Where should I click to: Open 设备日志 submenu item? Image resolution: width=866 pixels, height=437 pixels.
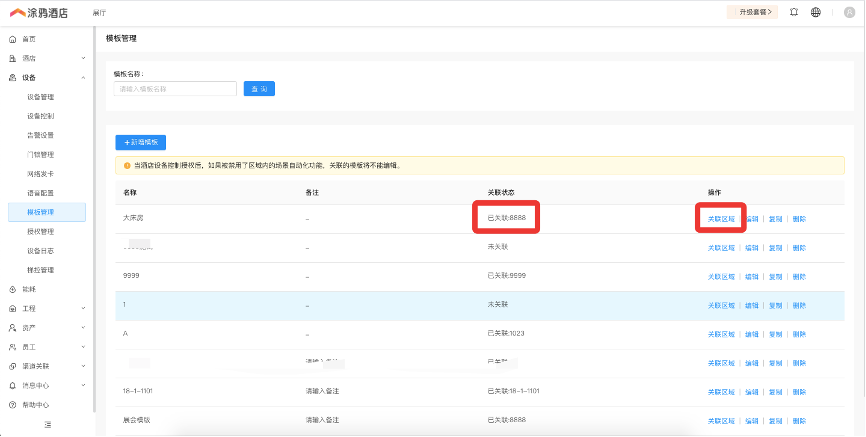coord(41,251)
